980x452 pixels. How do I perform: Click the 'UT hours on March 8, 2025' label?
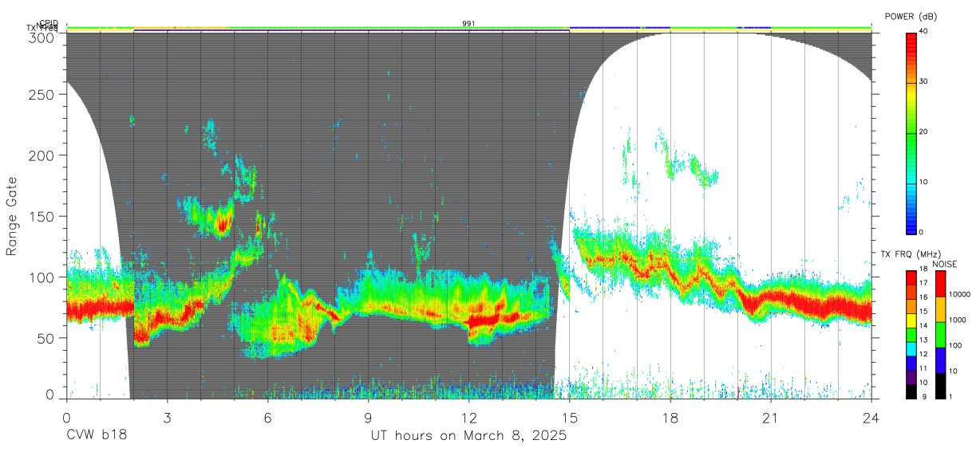tap(468, 436)
